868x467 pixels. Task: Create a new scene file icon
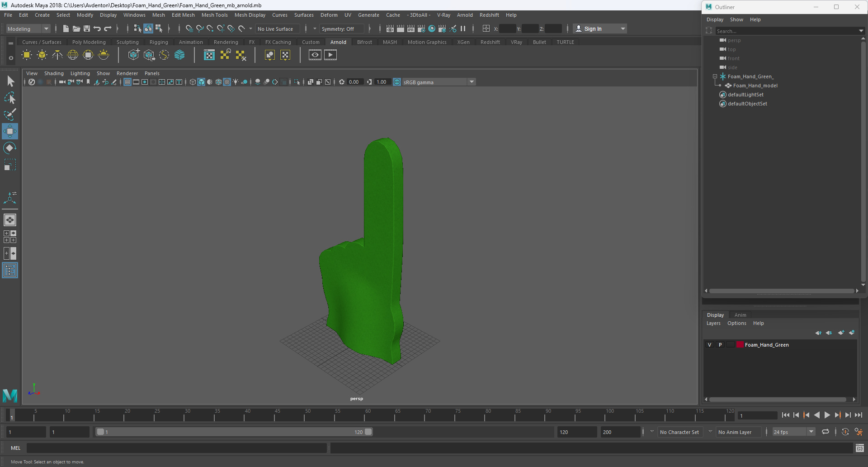(x=66, y=29)
